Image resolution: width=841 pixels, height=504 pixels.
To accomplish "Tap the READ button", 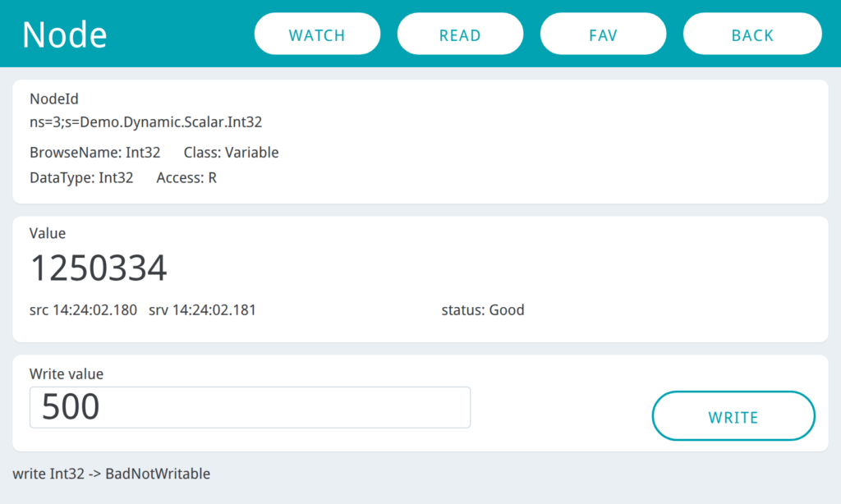I will [x=460, y=34].
